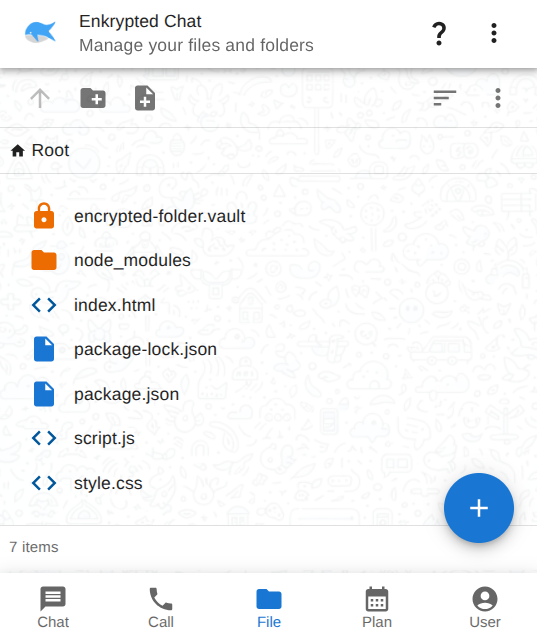
Task: Click the Manage your files and folders subtitle
Action: click(x=196, y=45)
